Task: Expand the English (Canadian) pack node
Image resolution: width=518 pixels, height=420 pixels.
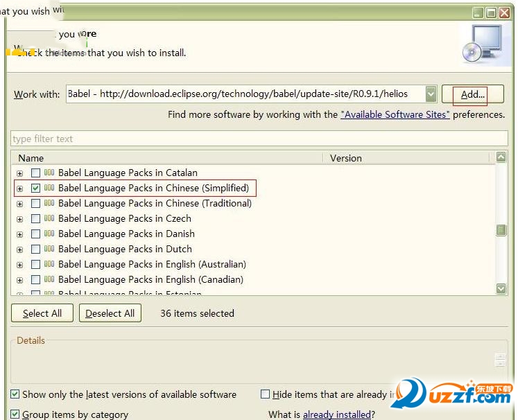Action: 20,280
